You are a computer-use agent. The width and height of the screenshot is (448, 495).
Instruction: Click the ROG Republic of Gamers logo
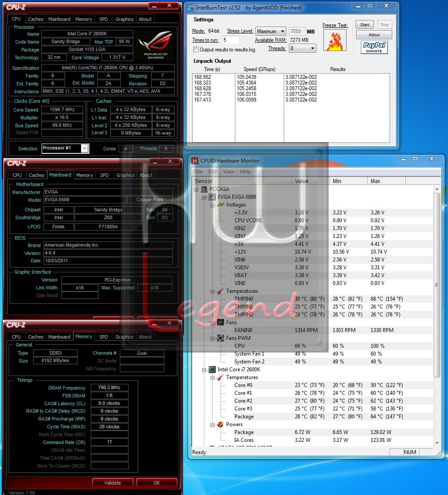click(156, 44)
